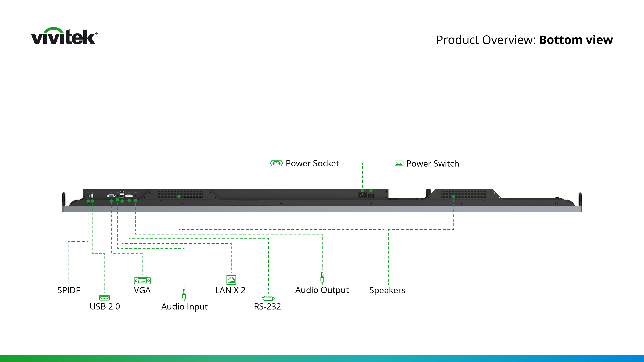Click the LAN X 2 label
The image size is (644, 362).
coord(230,290)
